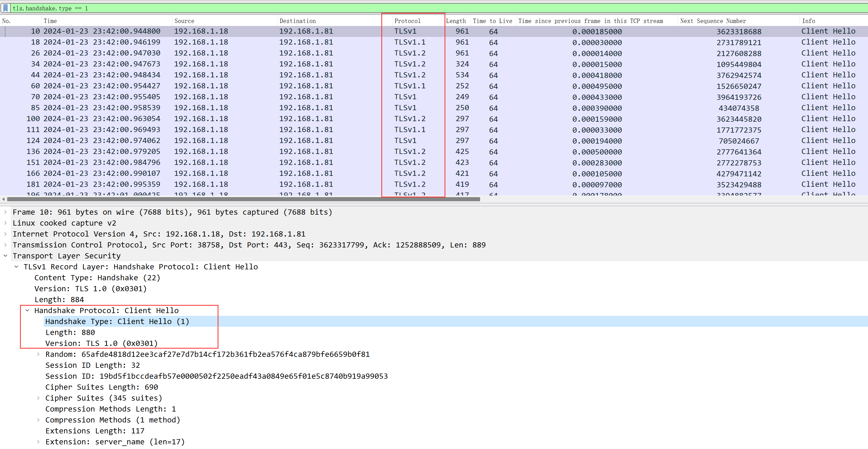
Task: Select packet 18 with TLSv1.1 protocol
Action: click(434, 42)
